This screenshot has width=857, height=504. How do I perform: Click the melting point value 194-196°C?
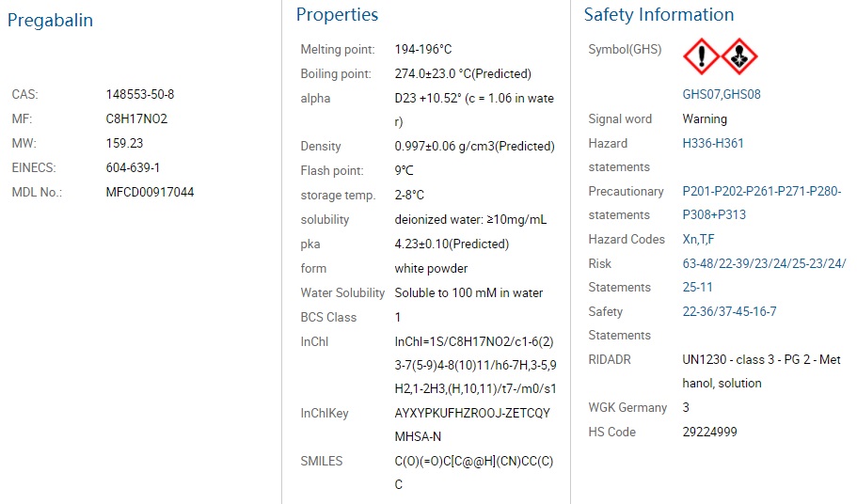coord(423,49)
